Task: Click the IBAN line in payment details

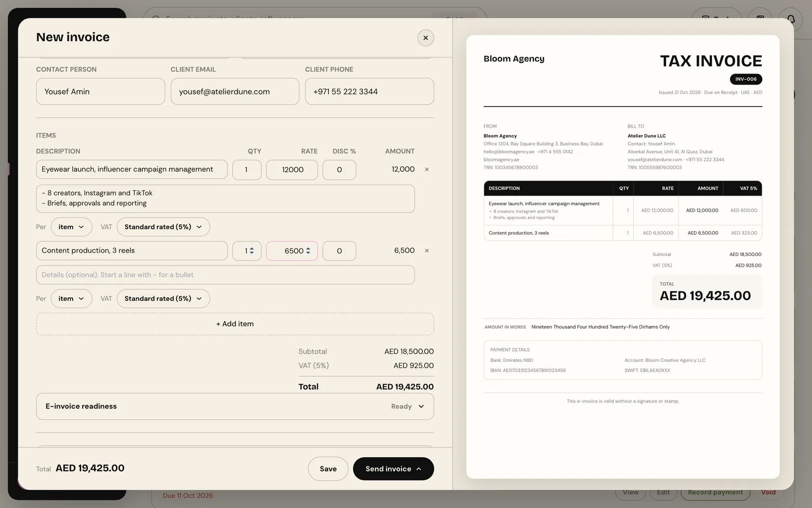Action: coord(528,370)
